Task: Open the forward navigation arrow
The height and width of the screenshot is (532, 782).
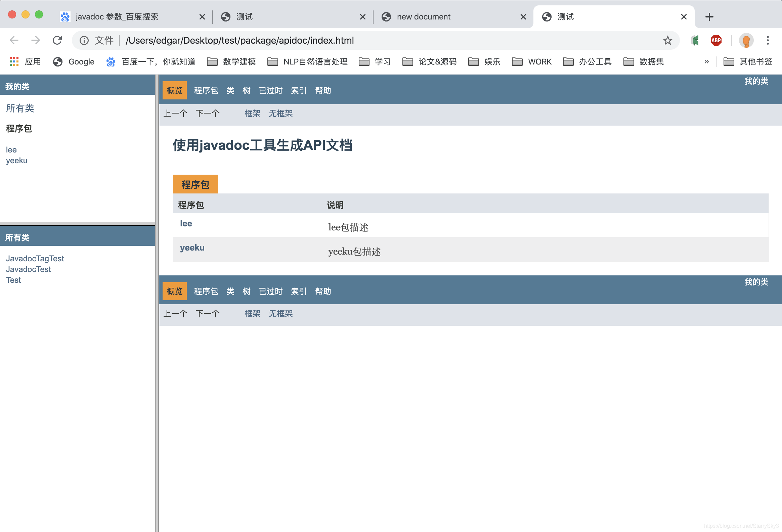Action: 35,40
